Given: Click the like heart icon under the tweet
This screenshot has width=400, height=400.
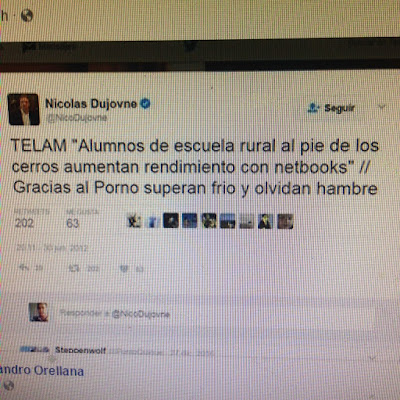Looking at the screenshot, I should tap(124, 269).
